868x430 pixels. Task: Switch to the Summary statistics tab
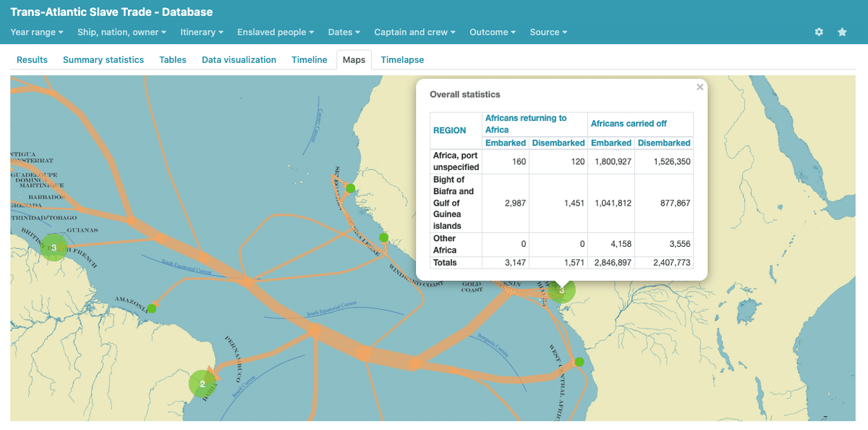pos(103,60)
